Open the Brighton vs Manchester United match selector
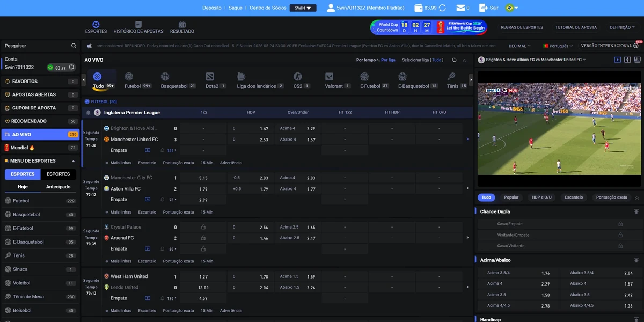Screen dimensions: 644x322 tap(532, 60)
